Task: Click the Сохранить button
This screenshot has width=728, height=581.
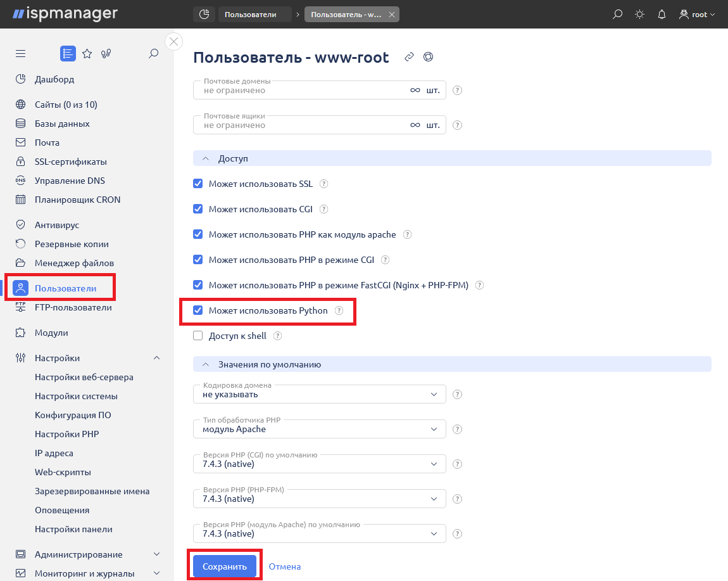Action: (225, 566)
